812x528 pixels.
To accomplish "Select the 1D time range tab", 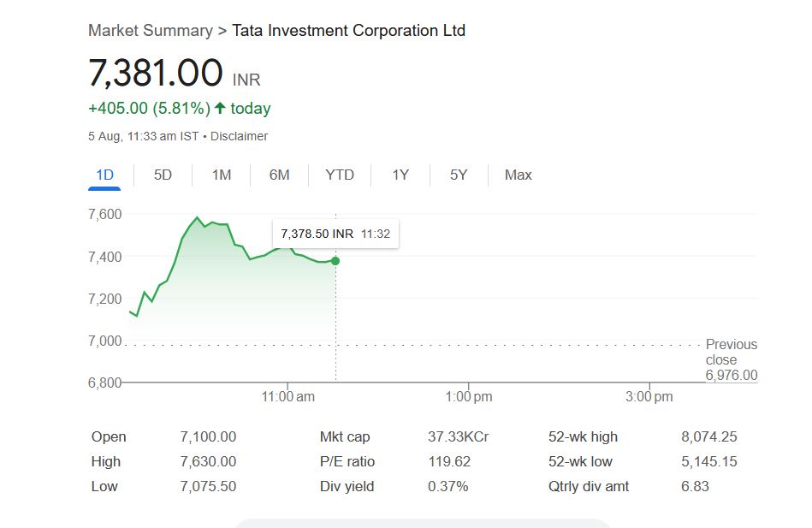I will coord(104,175).
